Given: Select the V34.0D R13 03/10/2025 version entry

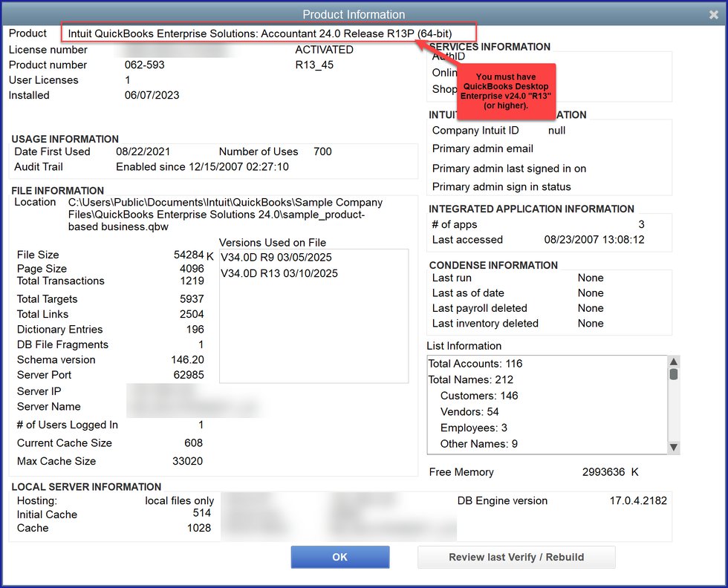Looking at the screenshot, I should point(279,273).
